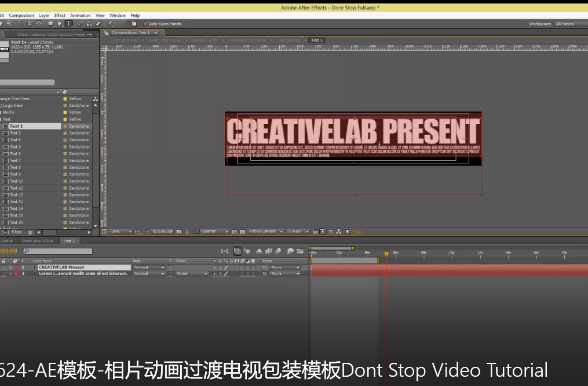Click the Sandstone label swatch for Text 1
Screen dimensions: 588x386
[65, 126]
